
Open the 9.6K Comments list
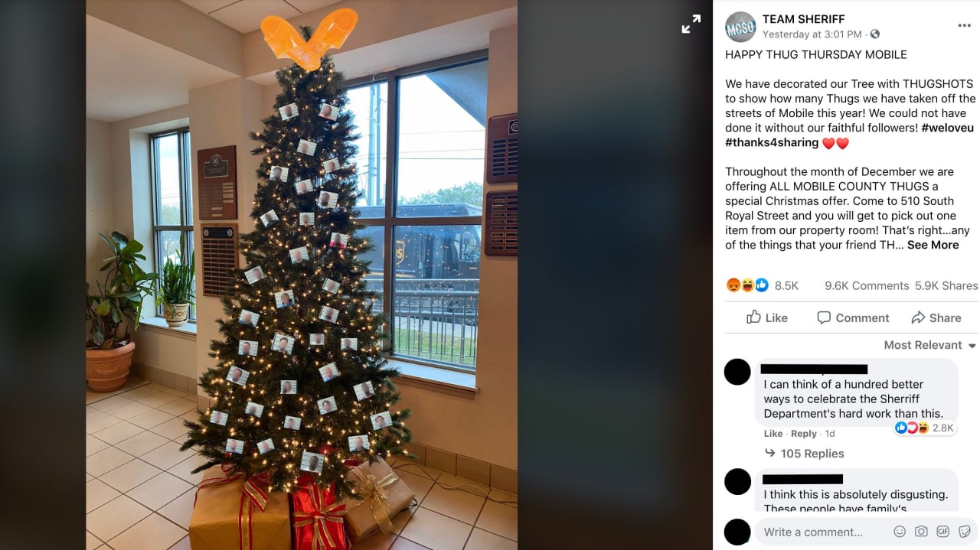(x=867, y=285)
